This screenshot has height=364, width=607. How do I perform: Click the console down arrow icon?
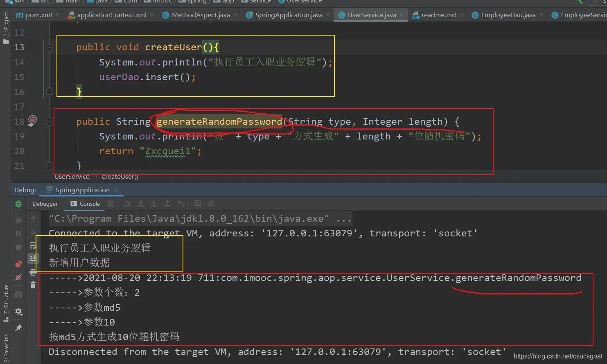[x=33, y=232]
